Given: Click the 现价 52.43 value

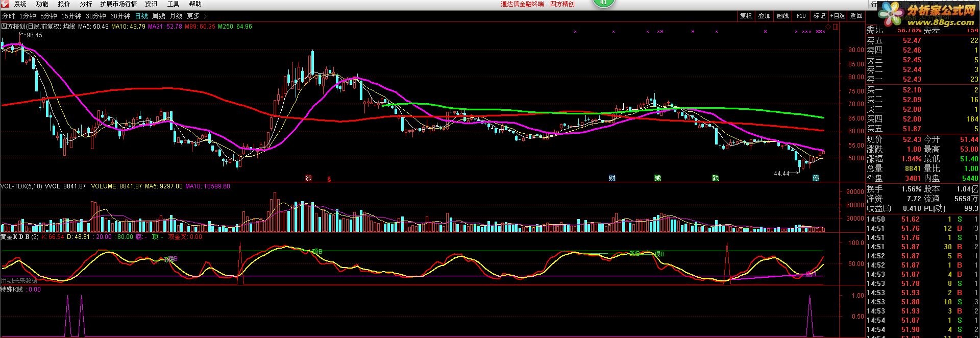Looking at the screenshot, I should (x=912, y=139).
